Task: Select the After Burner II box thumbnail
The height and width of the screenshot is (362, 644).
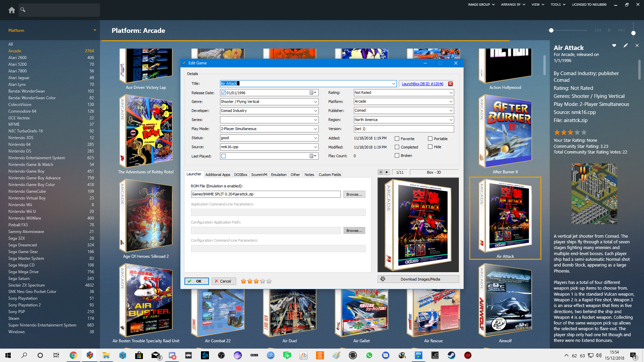Action: coord(505,130)
